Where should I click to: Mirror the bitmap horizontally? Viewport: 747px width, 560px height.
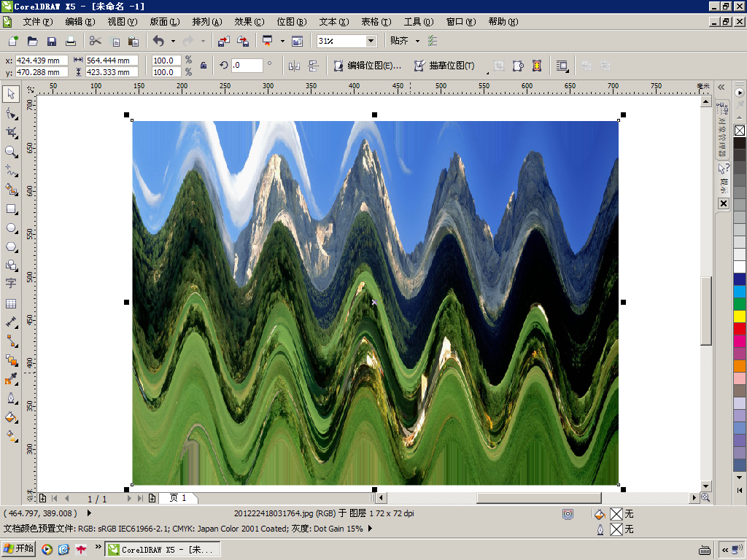click(295, 66)
